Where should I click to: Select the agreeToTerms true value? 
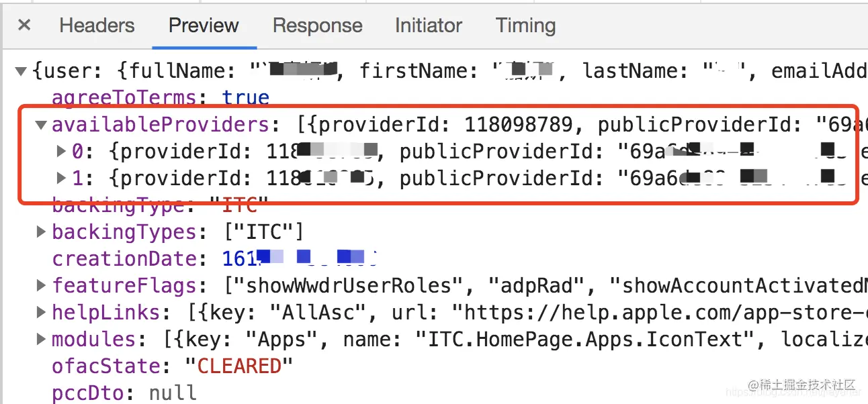point(246,98)
